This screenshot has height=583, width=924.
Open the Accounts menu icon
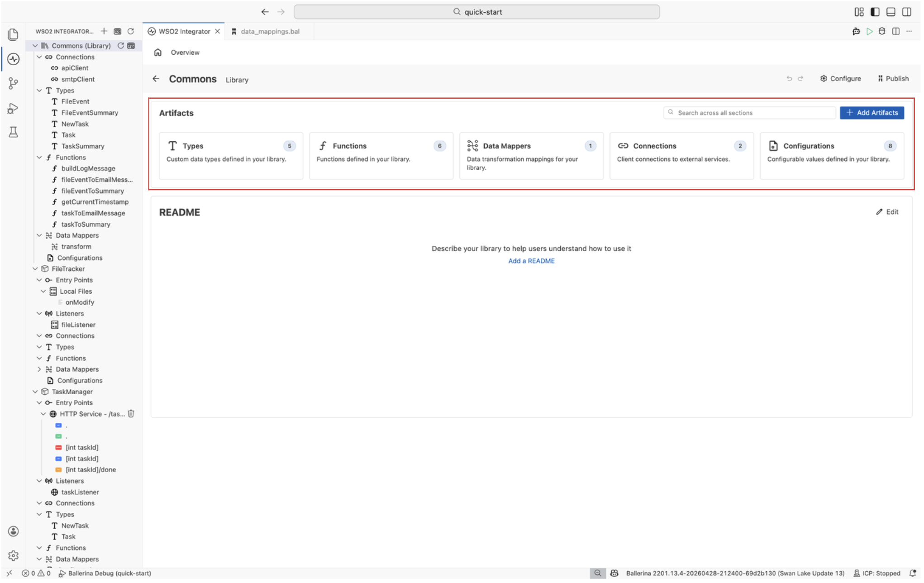click(13, 531)
